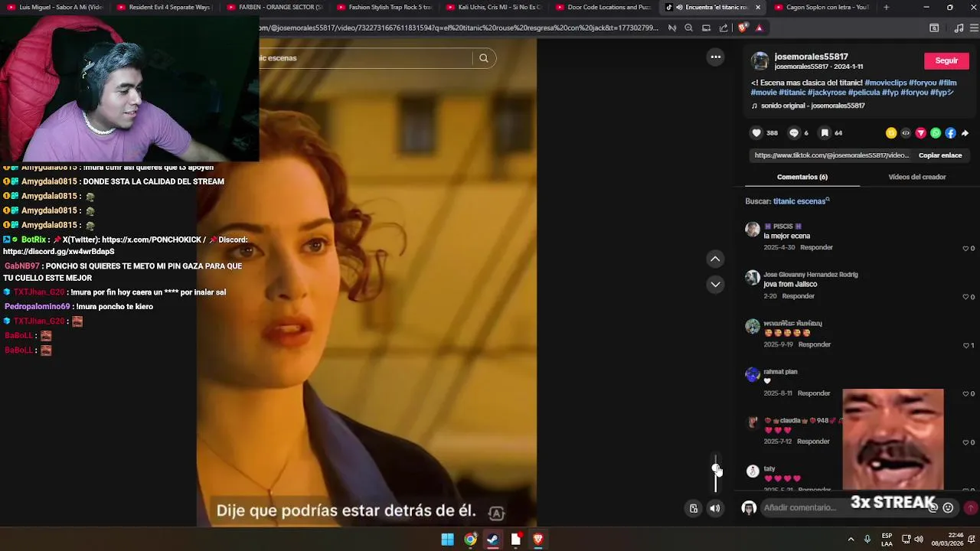The image size is (980, 551).
Task: Open the titanic escenas search suggestion link
Action: [801, 201]
